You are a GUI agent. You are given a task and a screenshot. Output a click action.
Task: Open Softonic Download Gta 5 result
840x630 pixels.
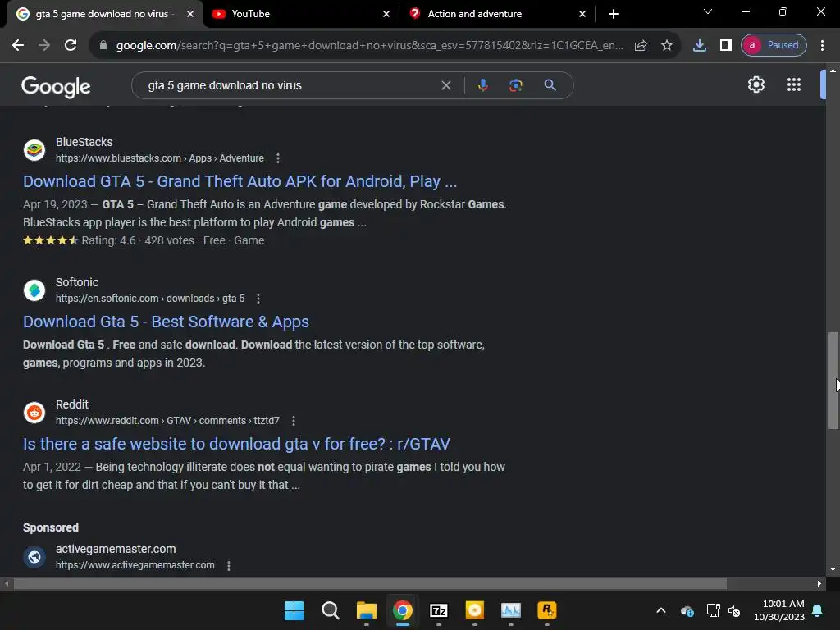pyautogui.click(x=166, y=322)
